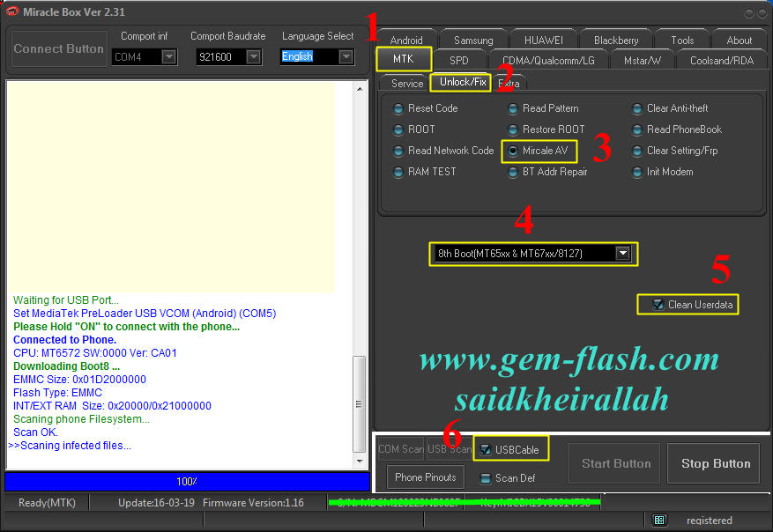Select the ROOT radio option

click(x=414, y=129)
